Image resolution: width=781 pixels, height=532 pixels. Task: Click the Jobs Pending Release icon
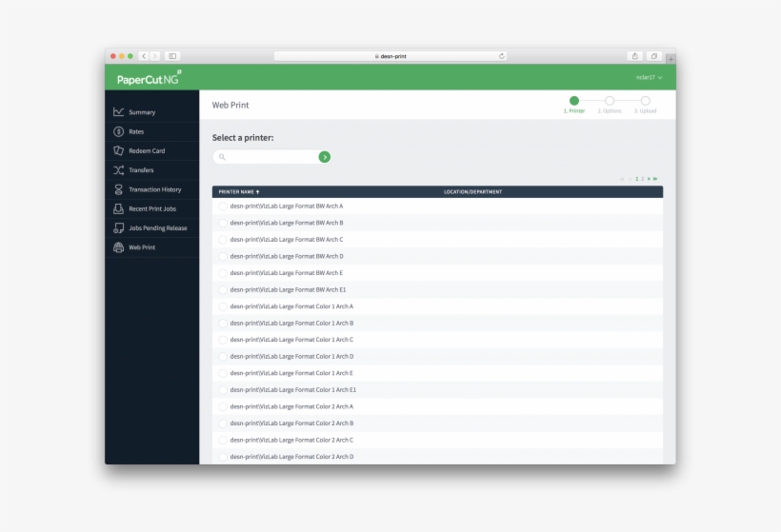click(118, 228)
